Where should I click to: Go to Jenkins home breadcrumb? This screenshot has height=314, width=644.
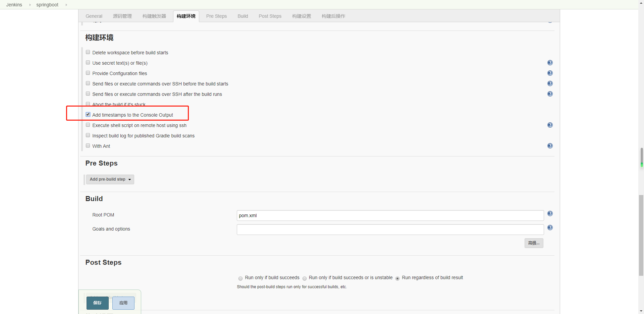coord(14,5)
